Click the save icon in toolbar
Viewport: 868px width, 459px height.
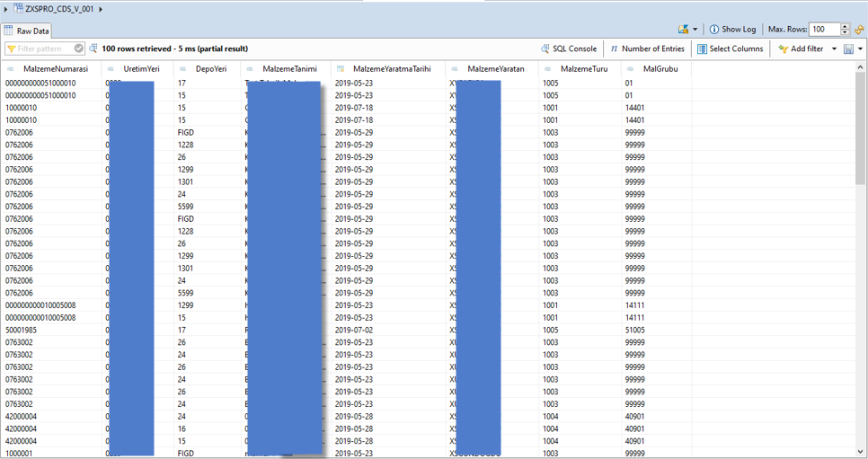[848, 49]
